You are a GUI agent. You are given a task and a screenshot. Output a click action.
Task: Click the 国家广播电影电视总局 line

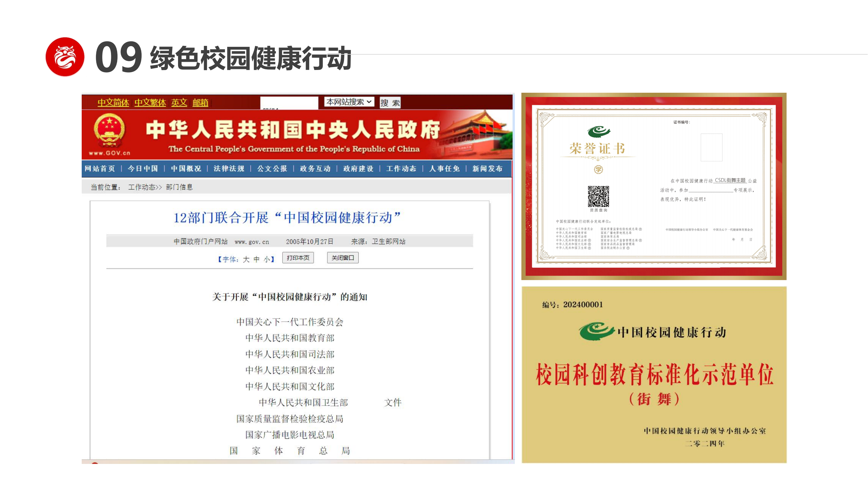tap(290, 435)
